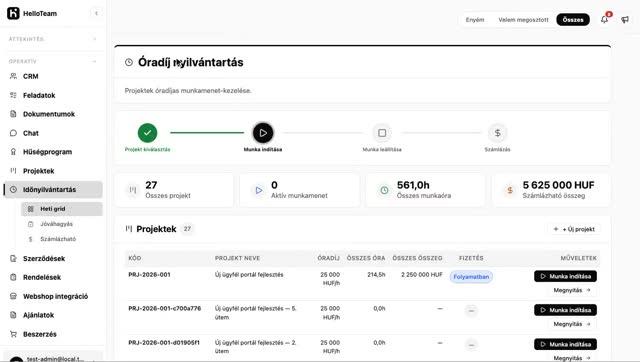Open notifications bell

604,19
